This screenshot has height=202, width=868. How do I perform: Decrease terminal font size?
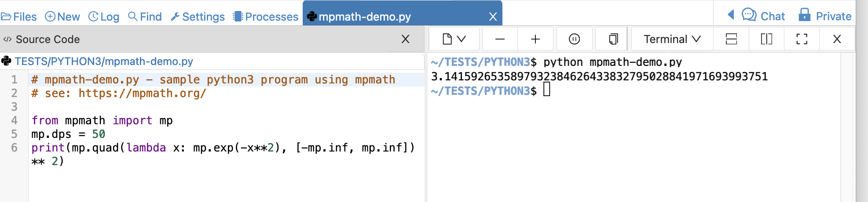pos(500,39)
